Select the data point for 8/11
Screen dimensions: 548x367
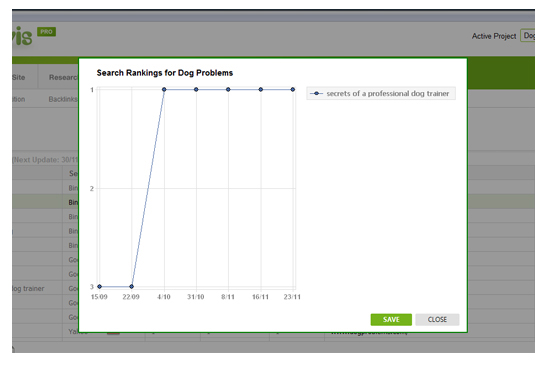point(228,89)
